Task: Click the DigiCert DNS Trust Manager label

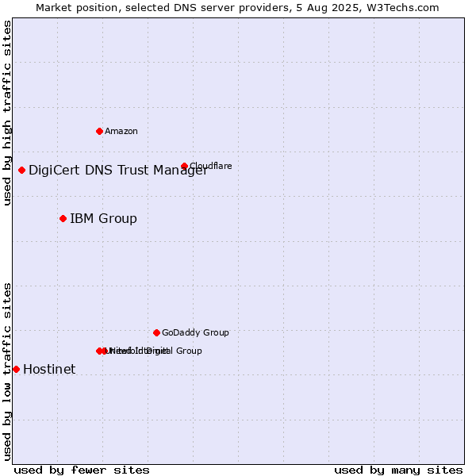Action: [118, 171]
